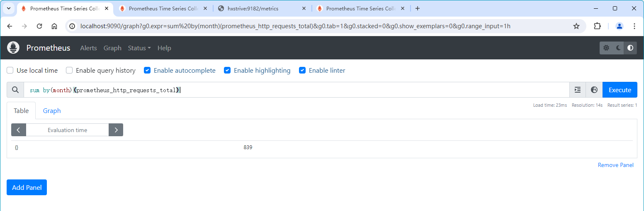Format the expression with indent icon
This screenshot has width=644, height=211.
coord(578,90)
